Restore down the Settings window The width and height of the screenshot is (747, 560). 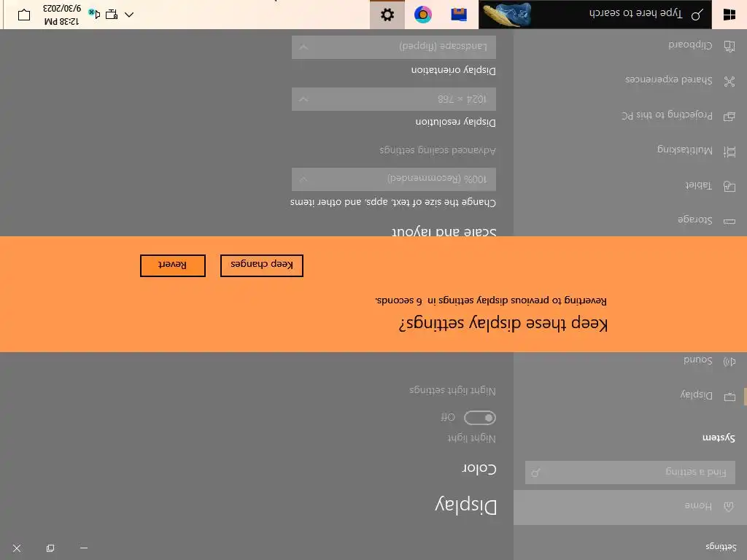pos(50,548)
